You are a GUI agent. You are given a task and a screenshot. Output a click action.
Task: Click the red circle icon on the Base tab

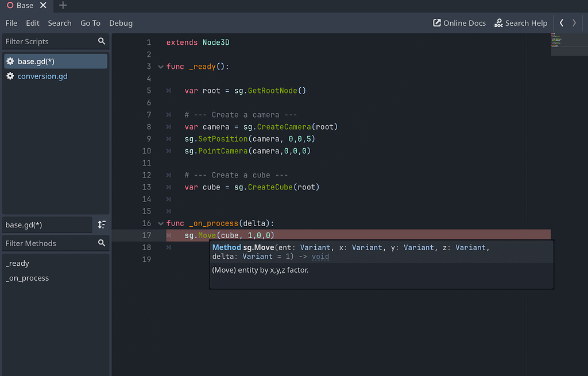10,5
